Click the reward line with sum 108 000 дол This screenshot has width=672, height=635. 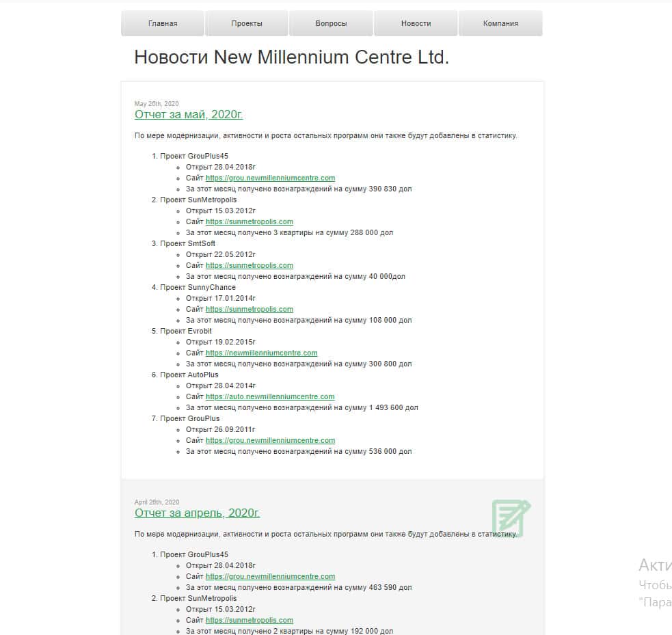[299, 320]
